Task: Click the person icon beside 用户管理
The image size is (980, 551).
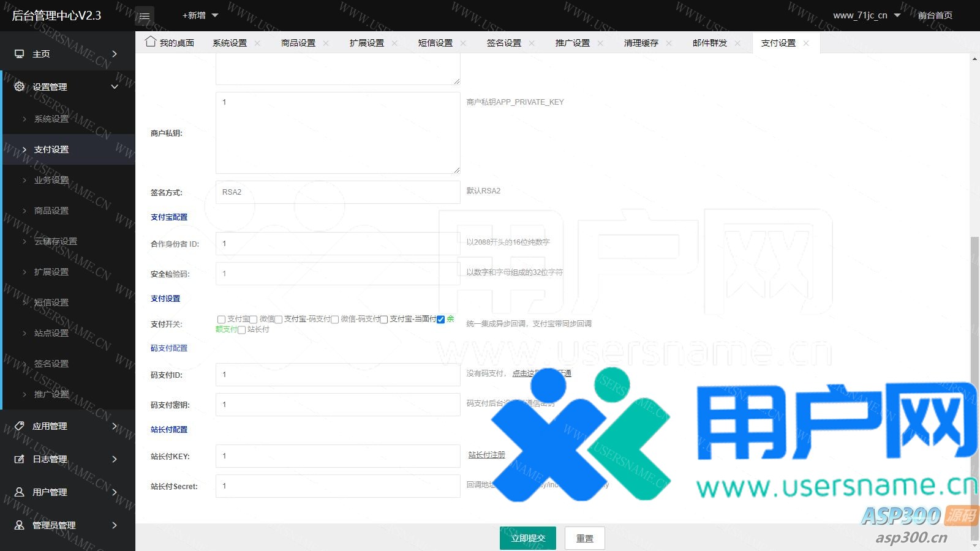Action: pyautogui.click(x=20, y=492)
